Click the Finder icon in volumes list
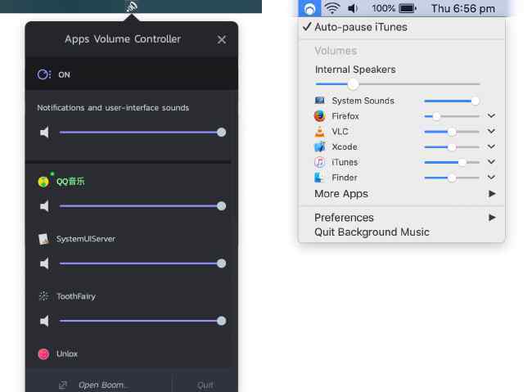This screenshot has height=392, width=532. click(x=319, y=178)
